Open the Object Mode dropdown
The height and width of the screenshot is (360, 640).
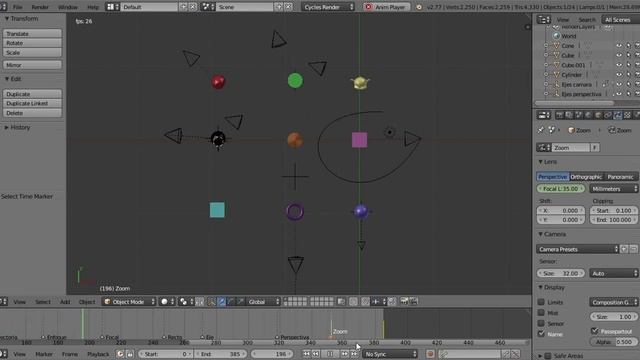[129, 302]
